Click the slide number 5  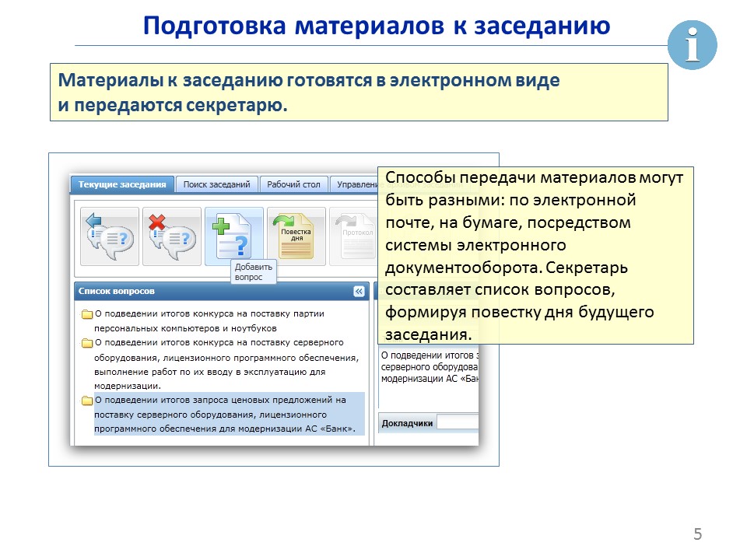click(x=697, y=534)
